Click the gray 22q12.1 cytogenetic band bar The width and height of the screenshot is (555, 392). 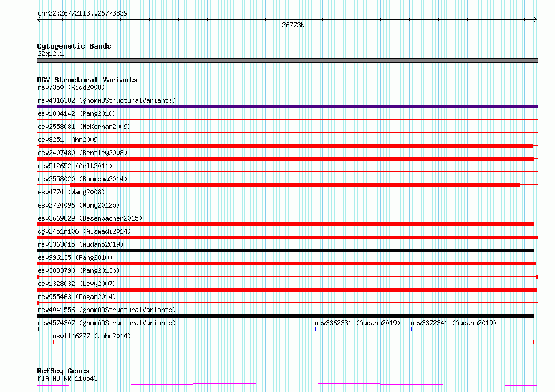[x=287, y=60]
